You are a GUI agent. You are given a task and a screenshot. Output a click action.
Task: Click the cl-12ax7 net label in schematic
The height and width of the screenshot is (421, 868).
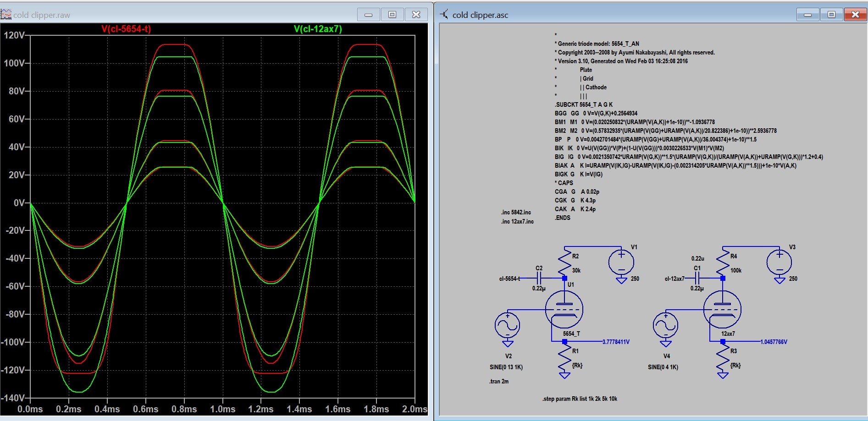point(674,279)
